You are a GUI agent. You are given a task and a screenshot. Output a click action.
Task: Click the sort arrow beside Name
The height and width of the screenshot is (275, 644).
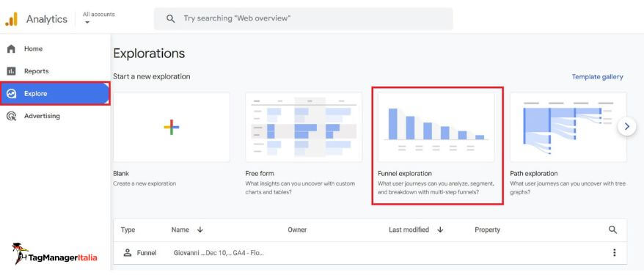200,230
